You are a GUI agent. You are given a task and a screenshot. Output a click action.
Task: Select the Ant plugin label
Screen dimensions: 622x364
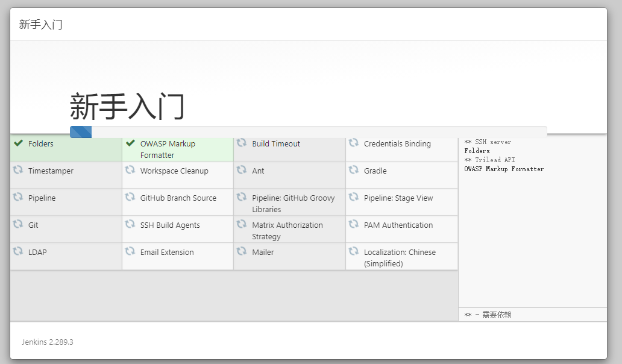point(258,171)
